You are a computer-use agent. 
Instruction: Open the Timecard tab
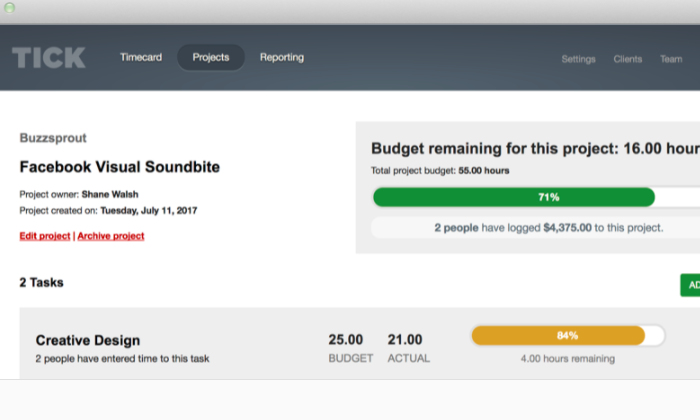(141, 57)
